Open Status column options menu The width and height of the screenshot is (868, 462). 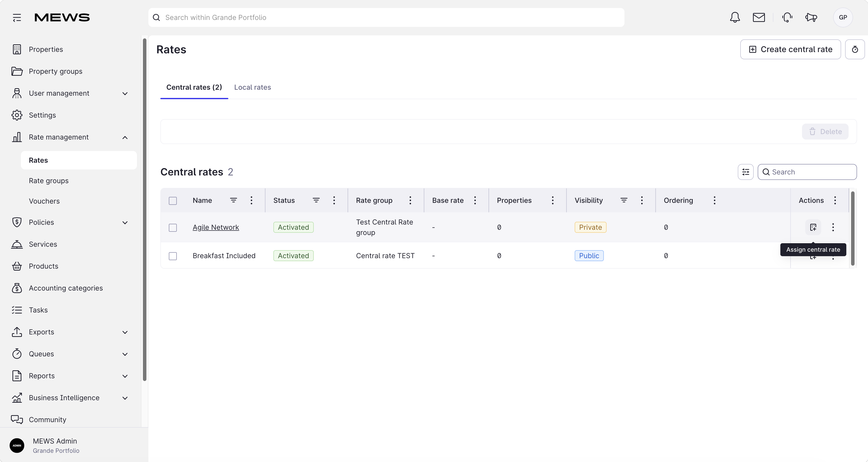(334, 200)
